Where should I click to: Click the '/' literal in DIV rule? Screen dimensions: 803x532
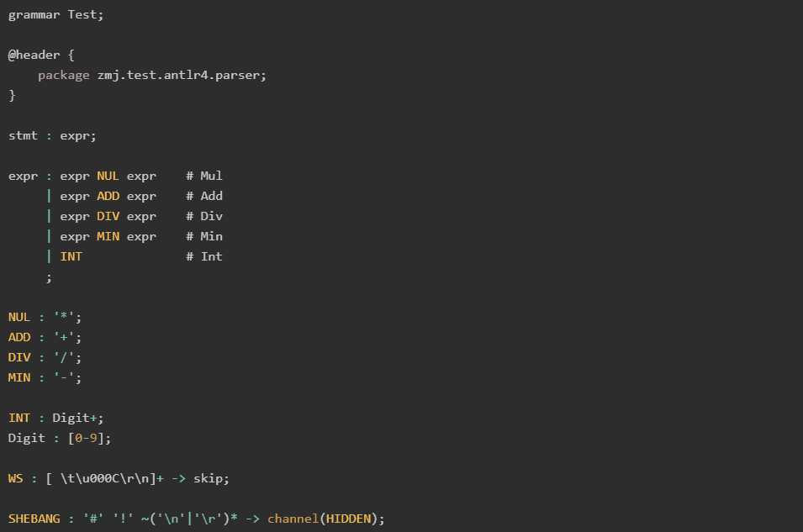[x=64, y=357]
